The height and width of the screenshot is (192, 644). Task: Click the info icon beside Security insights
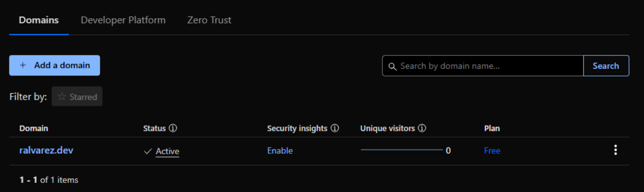(x=335, y=128)
